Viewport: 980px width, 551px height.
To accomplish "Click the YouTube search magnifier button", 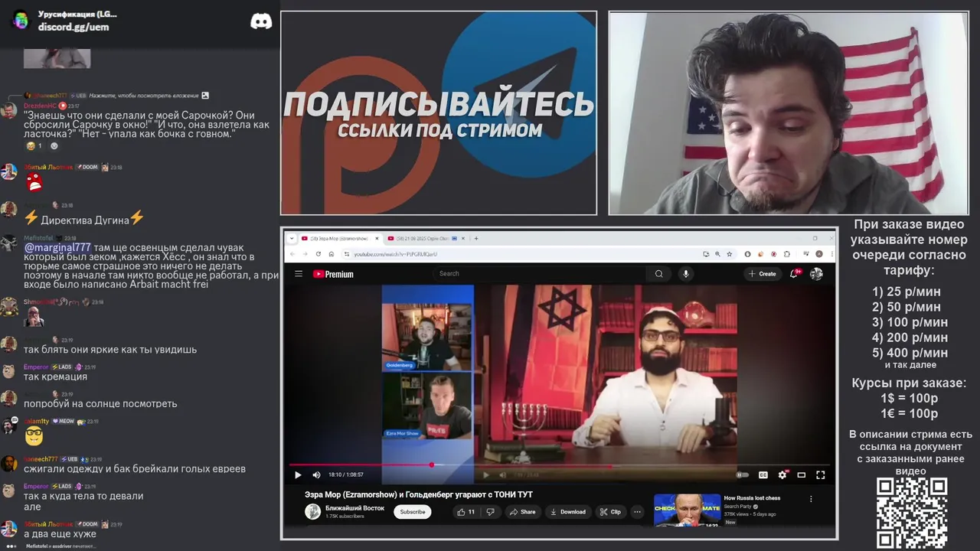I will [x=658, y=273].
